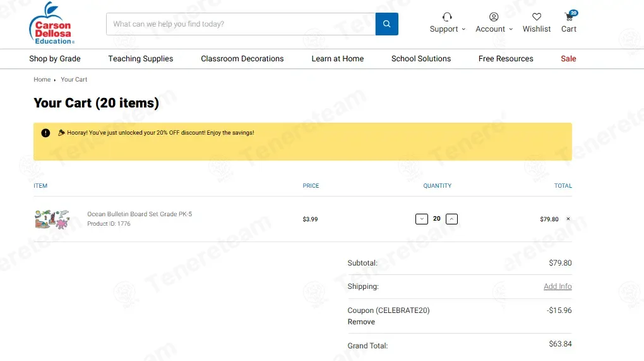Open Ocean Bulletin Board Set Grade PK-5 link

tap(140, 214)
